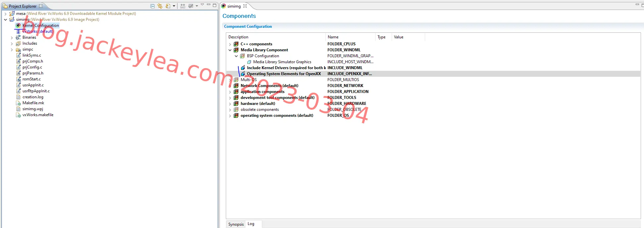Select prjConfig.c file
Screen dimensions: 644x228
(x=32, y=67)
